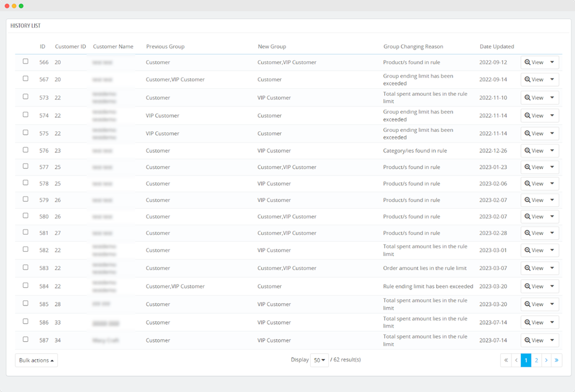
Task: Open the Bulk actions dropdown
Action: pyautogui.click(x=36, y=360)
